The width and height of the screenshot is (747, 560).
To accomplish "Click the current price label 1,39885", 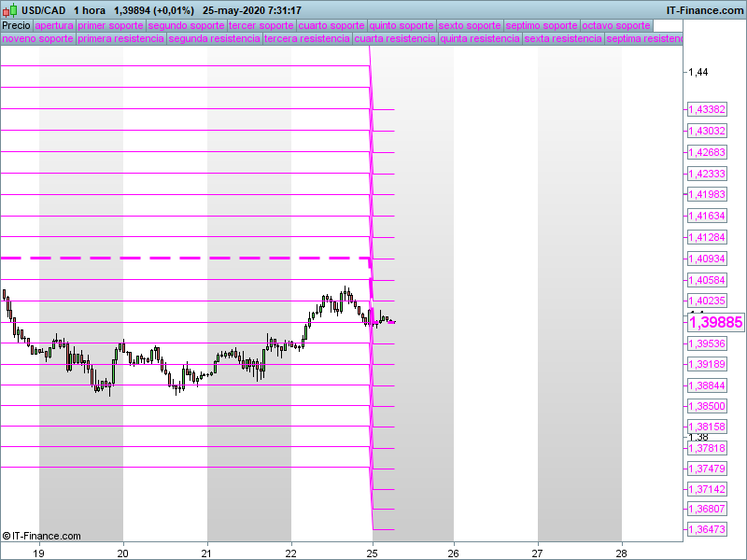I will [715, 322].
